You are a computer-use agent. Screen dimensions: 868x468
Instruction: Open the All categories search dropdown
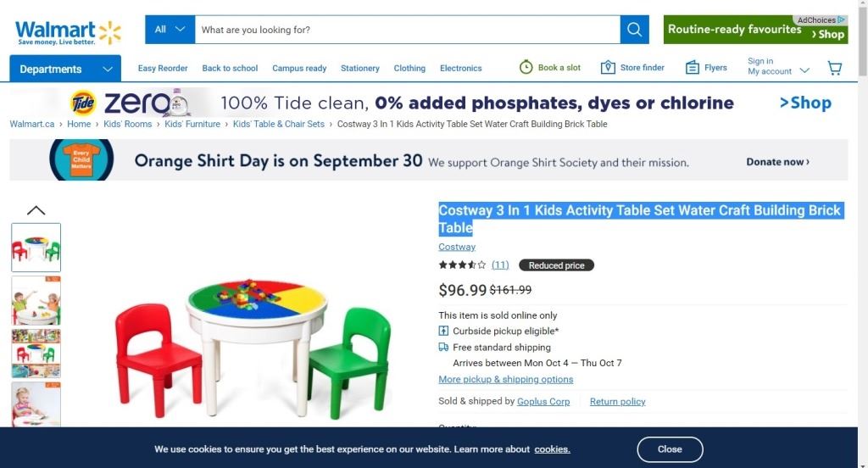coord(170,29)
